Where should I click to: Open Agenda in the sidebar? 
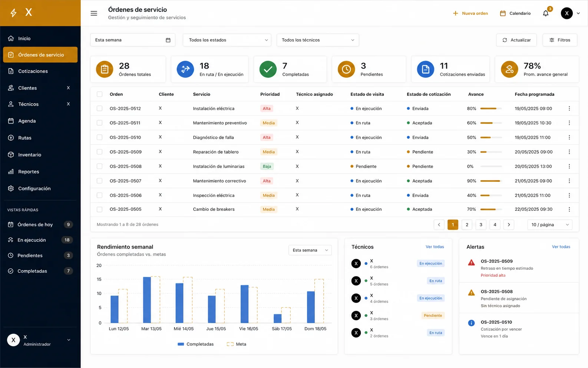[x=40, y=121]
